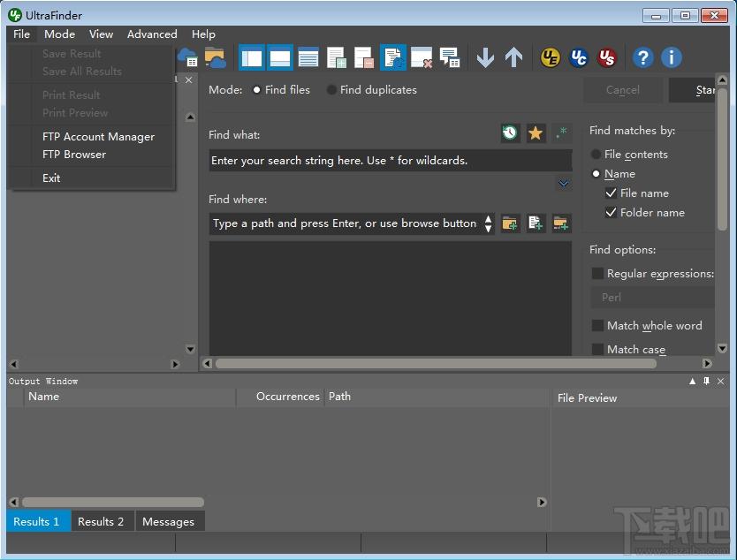
Task: Open the View menu
Action: coord(101,34)
